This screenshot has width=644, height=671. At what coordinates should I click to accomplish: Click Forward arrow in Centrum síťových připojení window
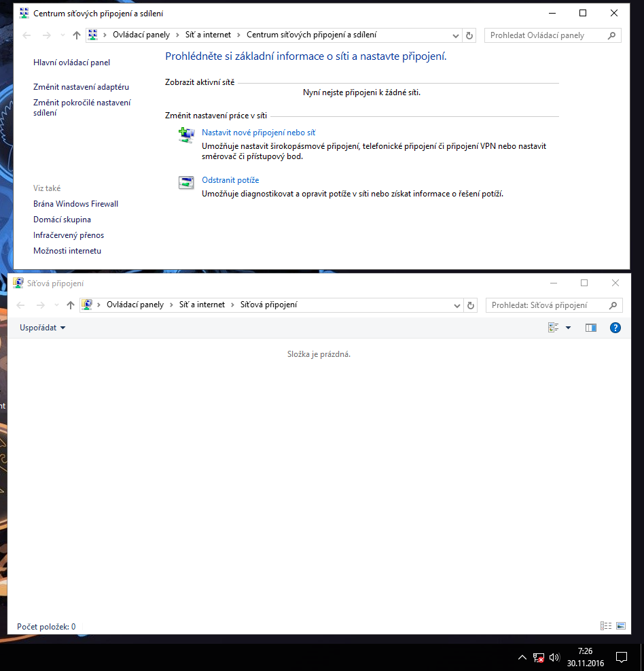[47, 35]
